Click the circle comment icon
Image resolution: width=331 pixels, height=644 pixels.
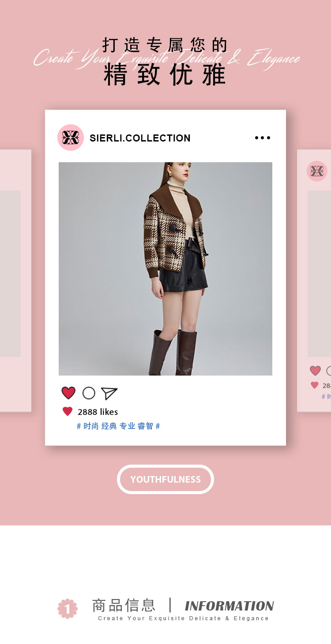[x=89, y=393]
